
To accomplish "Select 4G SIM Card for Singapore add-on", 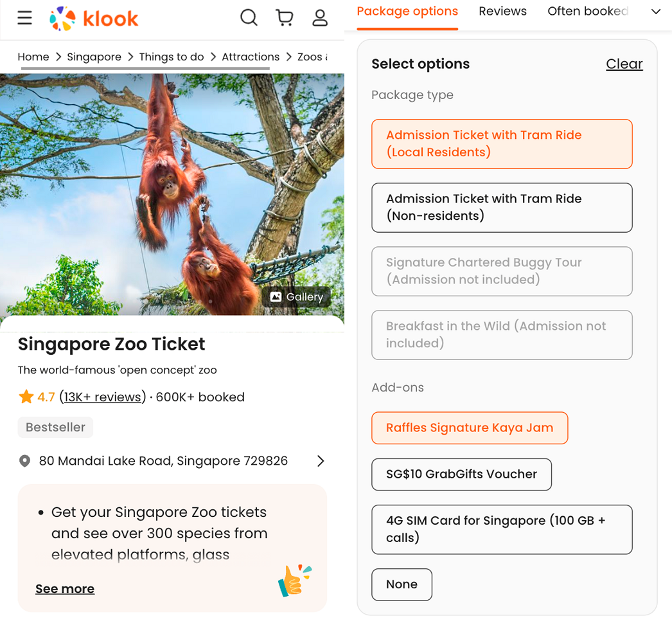I will [502, 529].
